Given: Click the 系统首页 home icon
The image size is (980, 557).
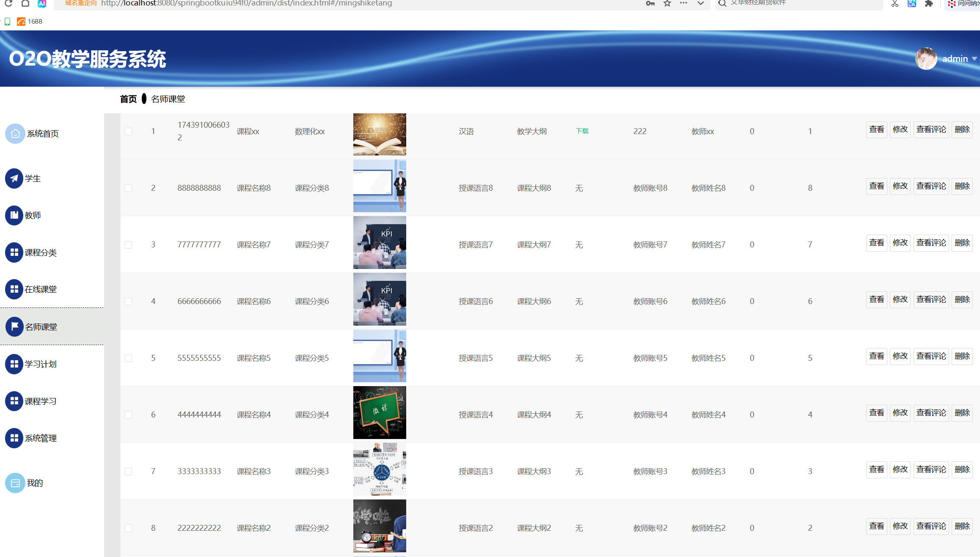Looking at the screenshot, I should (x=15, y=134).
